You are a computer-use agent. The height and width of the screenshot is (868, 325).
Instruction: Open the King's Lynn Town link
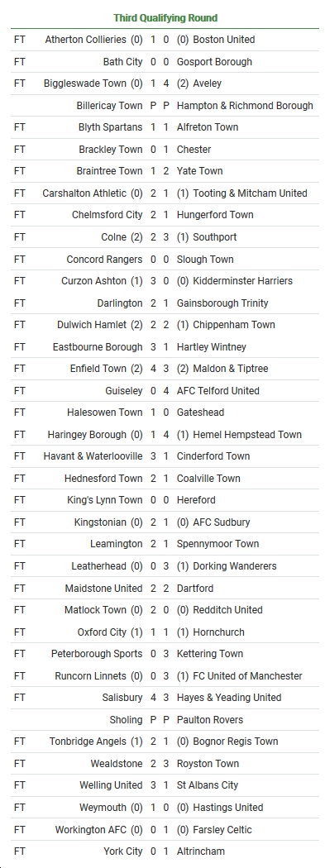pyautogui.click(x=105, y=500)
